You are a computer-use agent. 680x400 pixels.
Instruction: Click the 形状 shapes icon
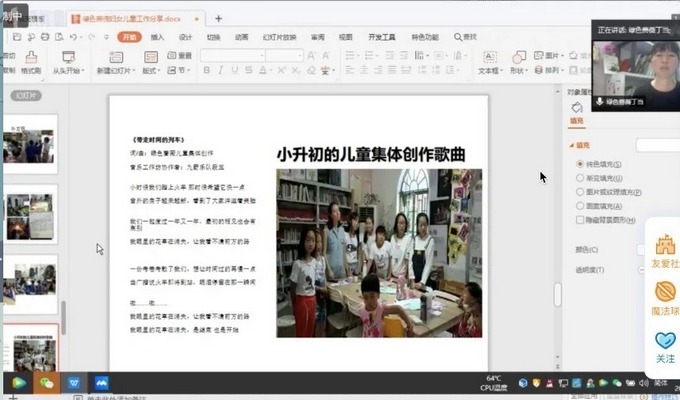[518, 58]
